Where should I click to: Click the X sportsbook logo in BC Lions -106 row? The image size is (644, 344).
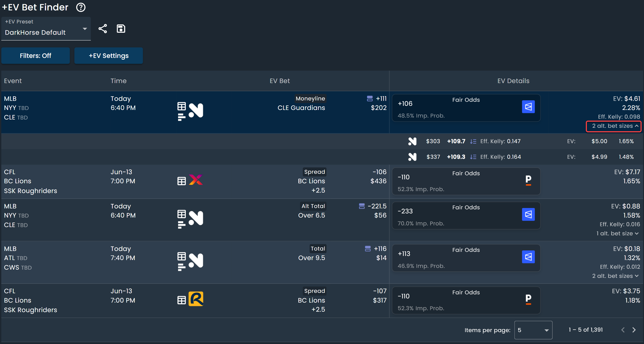196,180
